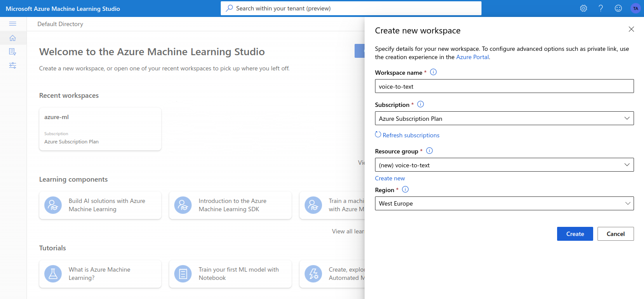
Task: Open the hamburger navigation menu
Action: (13, 23)
